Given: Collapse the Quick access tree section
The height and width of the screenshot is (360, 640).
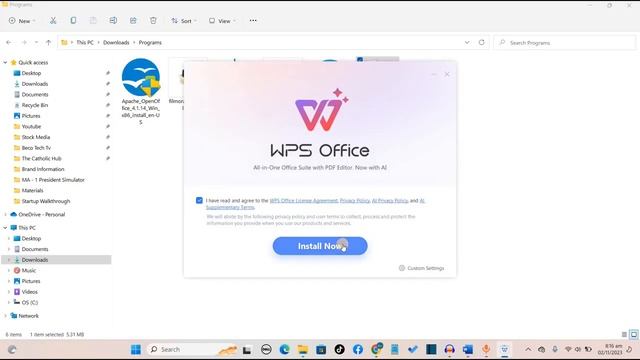Looking at the screenshot, I should pyautogui.click(x=5, y=62).
